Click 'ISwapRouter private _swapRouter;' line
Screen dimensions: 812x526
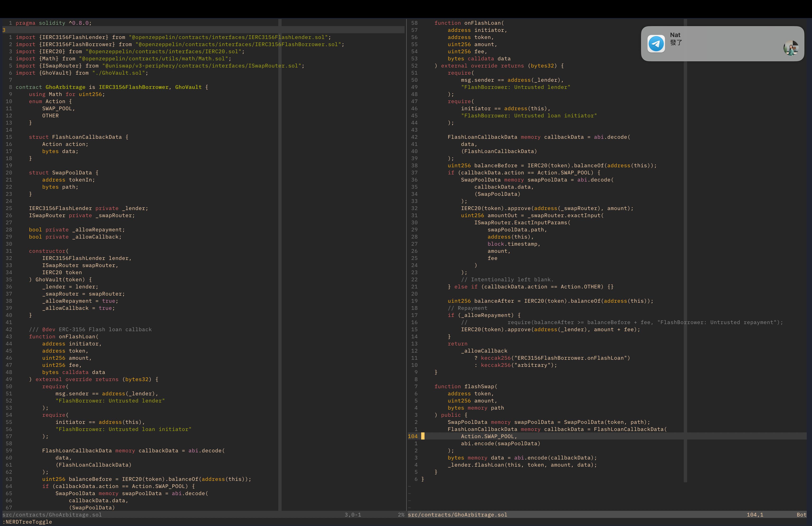pos(82,216)
